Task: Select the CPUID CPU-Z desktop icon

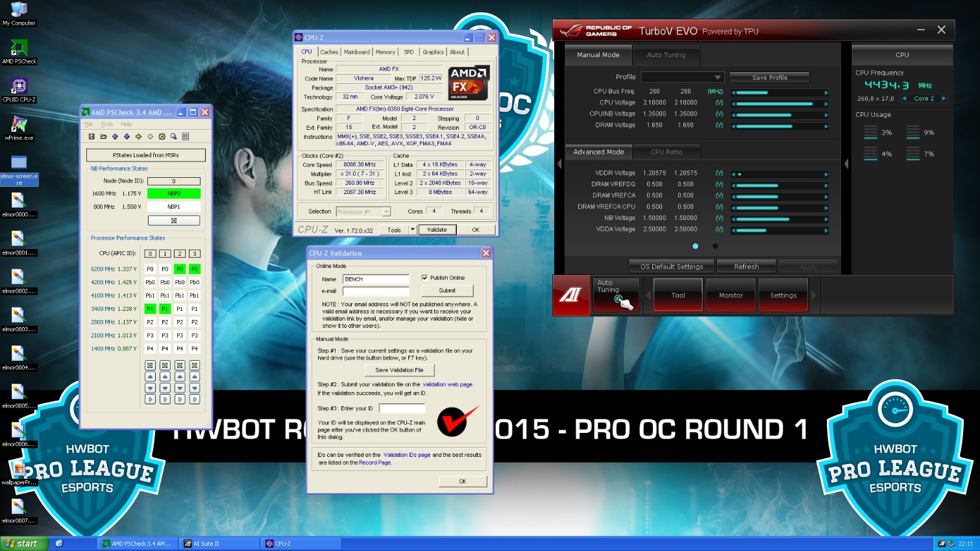Action: coord(19,90)
